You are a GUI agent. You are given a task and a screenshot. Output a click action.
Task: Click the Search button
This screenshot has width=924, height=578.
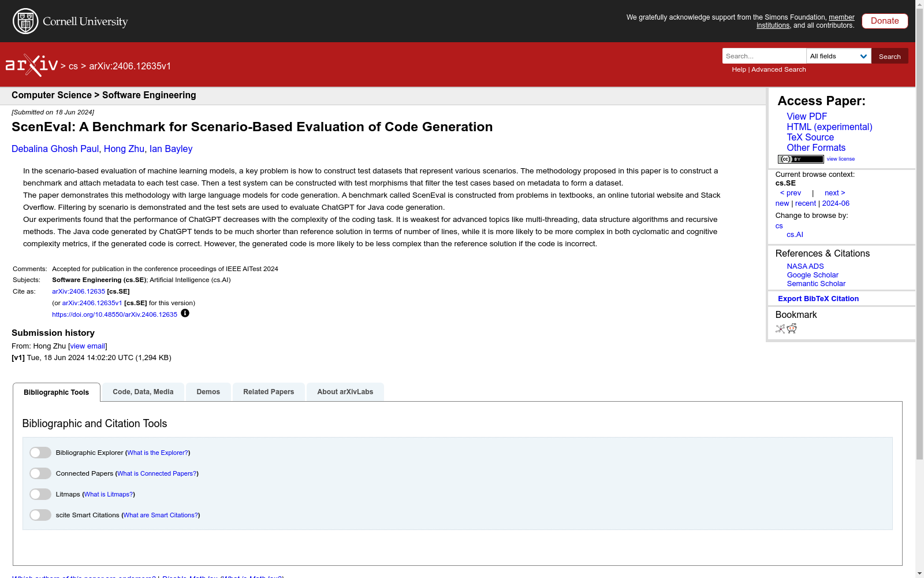(890, 56)
